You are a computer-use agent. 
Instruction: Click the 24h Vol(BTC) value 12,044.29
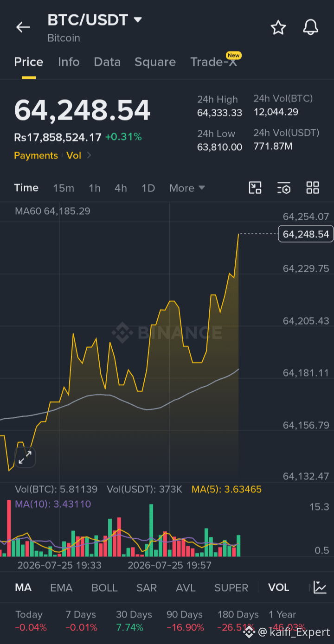click(276, 112)
